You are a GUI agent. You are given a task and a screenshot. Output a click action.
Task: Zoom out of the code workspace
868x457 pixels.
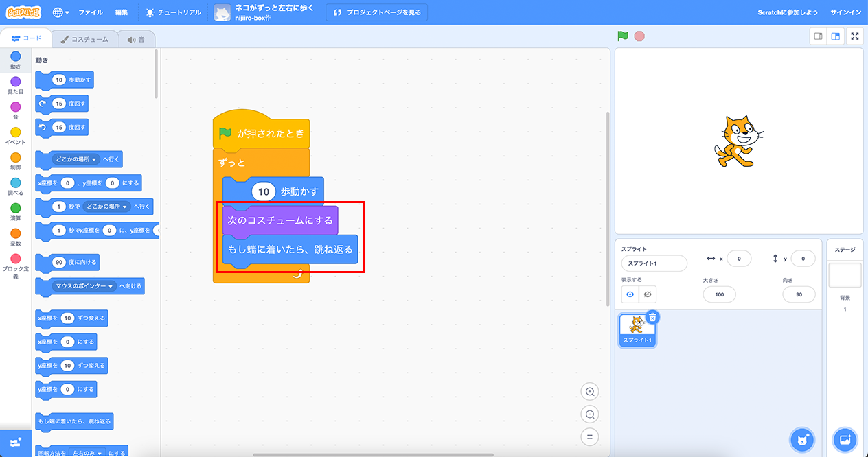589,414
